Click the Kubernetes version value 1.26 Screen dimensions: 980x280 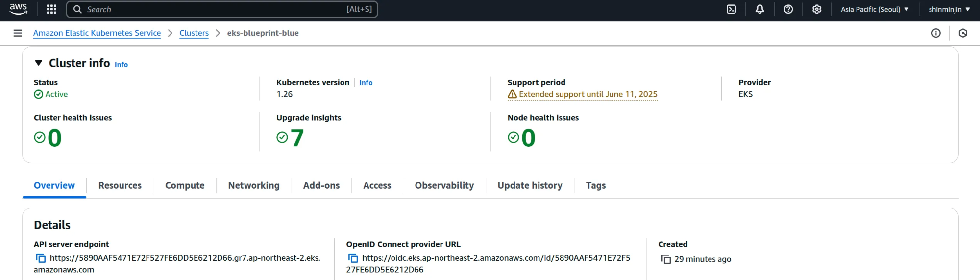285,94
